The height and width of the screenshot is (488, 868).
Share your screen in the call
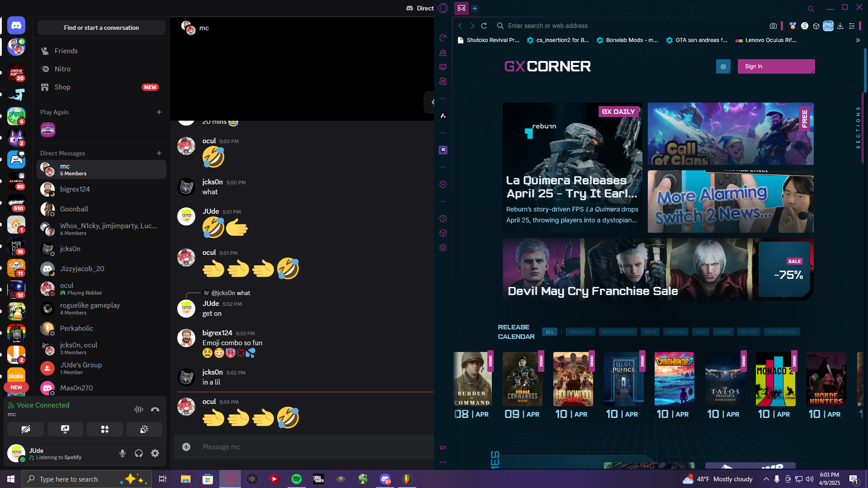[65, 429]
